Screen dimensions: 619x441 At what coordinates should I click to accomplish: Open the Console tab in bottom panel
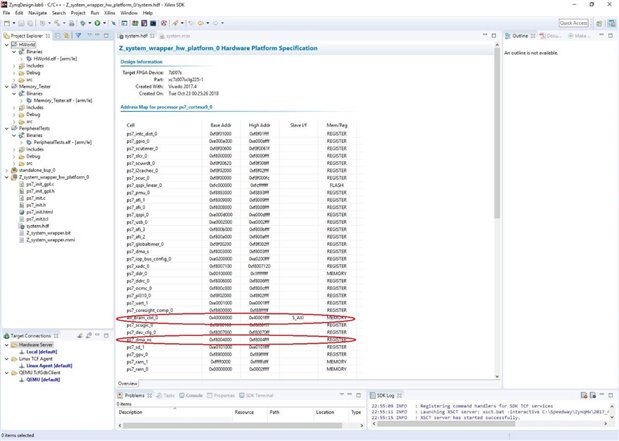coord(194,395)
